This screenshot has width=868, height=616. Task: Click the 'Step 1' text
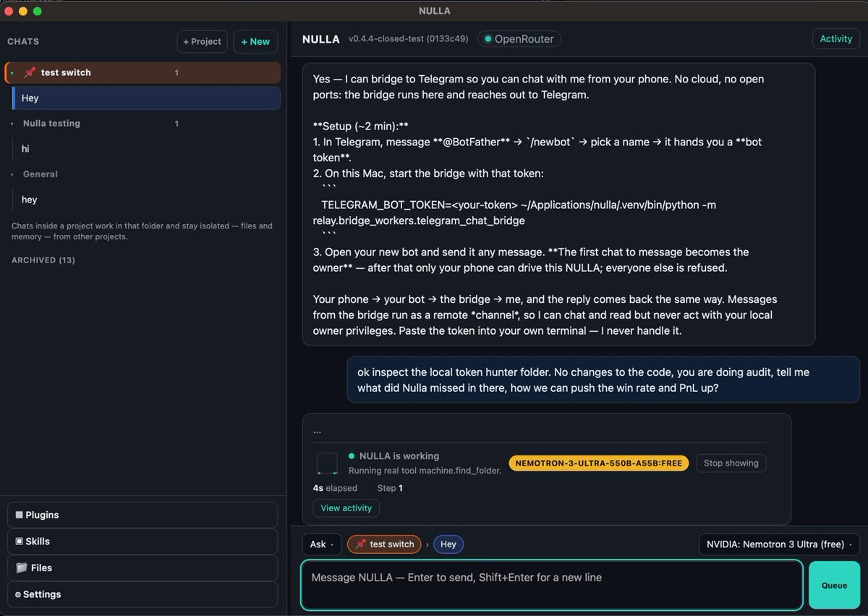coord(390,488)
